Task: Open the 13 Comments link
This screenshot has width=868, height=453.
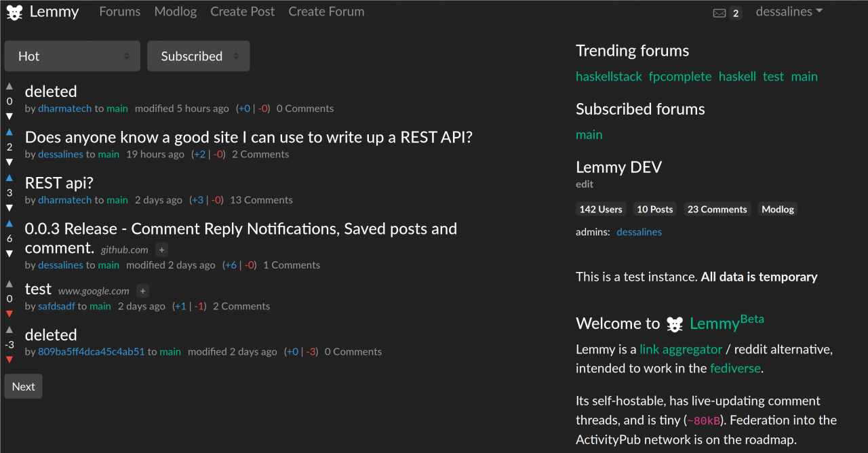Action: pos(261,200)
